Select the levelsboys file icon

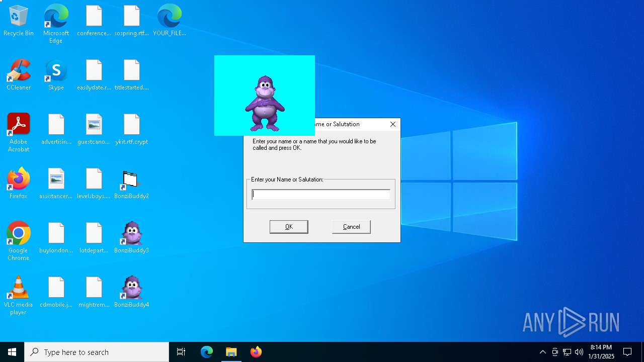pos(94,184)
